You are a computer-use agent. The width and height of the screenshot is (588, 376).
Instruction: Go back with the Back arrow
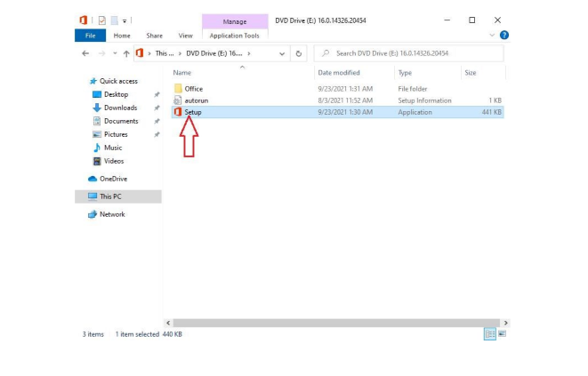click(x=85, y=53)
